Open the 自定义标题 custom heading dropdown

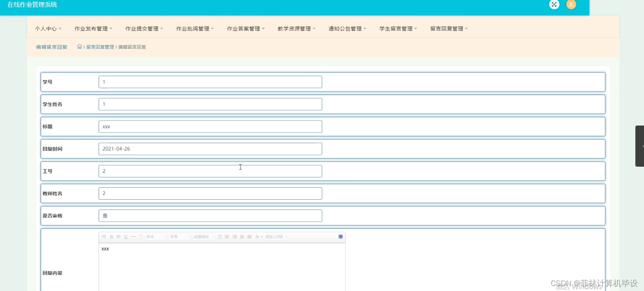coord(275,237)
